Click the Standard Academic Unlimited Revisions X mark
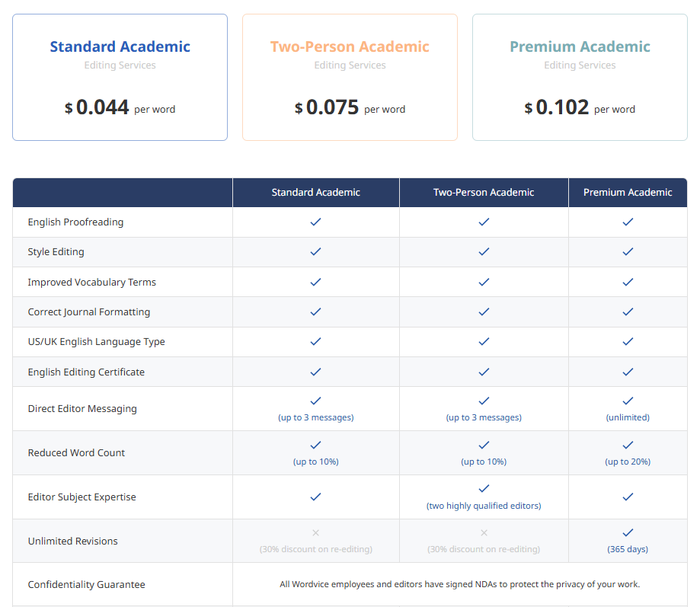Viewport: 700px width, 607px height. pos(315,533)
